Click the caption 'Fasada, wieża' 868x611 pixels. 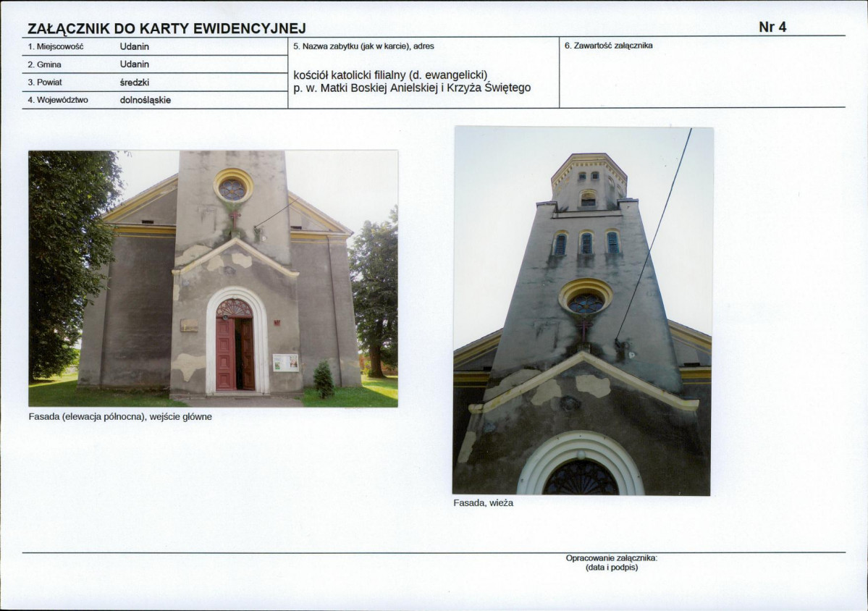point(484,503)
